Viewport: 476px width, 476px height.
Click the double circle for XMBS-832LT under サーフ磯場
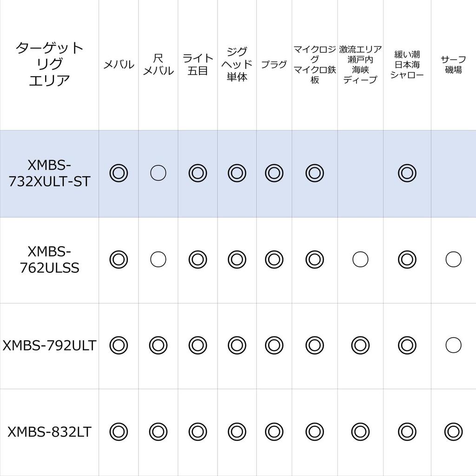coord(453,431)
